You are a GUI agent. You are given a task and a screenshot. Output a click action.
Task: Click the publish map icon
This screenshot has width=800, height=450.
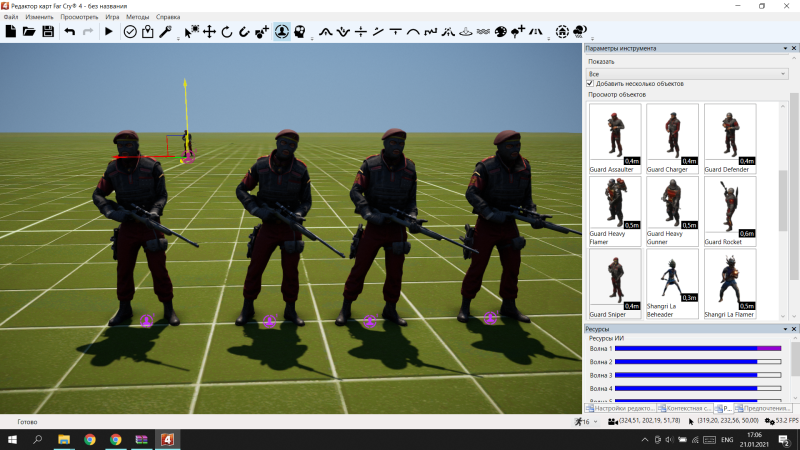tap(147, 32)
